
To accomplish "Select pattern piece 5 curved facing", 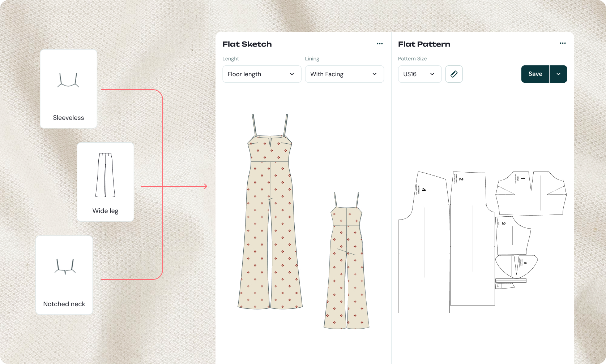I will tap(516, 266).
